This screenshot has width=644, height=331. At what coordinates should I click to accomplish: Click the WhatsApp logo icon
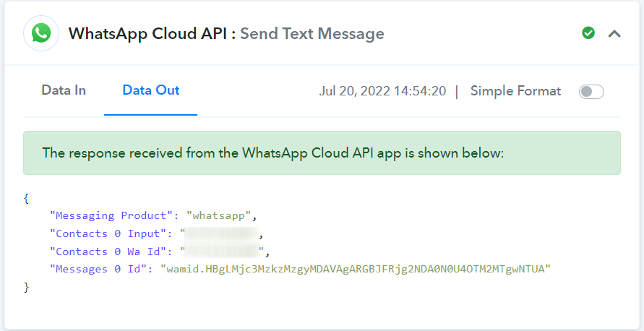pos(41,33)
